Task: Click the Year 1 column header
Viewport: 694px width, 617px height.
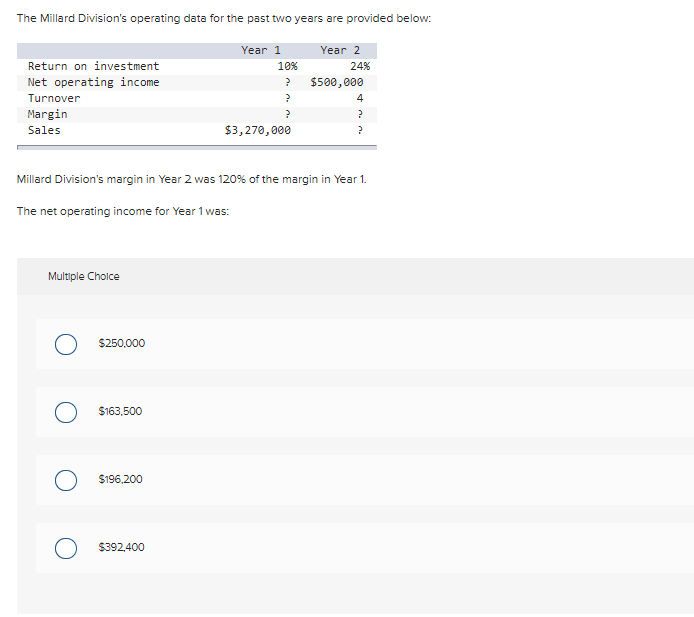Action: 261,50
